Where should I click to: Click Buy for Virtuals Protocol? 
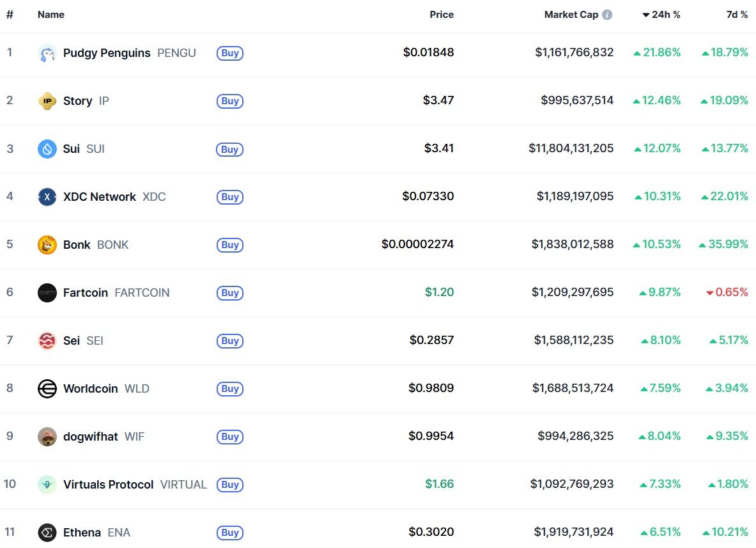click(230, 484)
